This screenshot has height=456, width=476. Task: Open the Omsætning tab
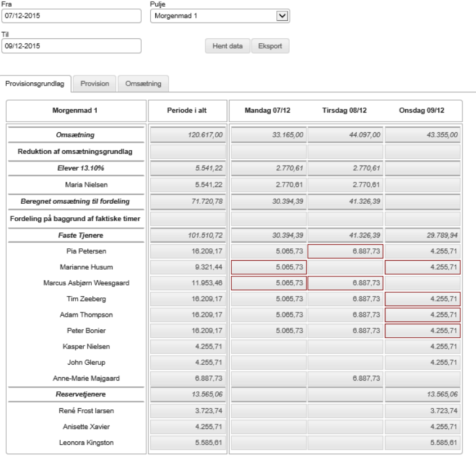tap(144, 83)
